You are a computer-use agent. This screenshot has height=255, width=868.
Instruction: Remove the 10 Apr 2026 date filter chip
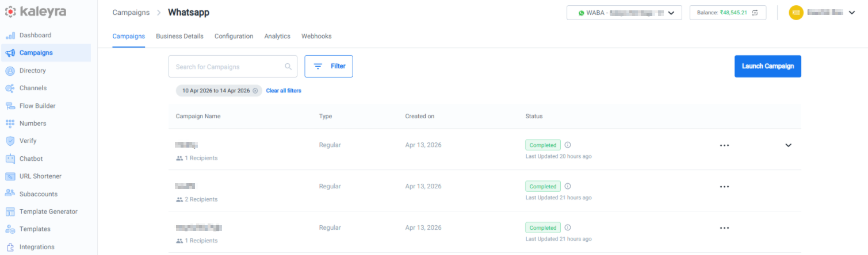pyautogui.click(x=255, y=91)
